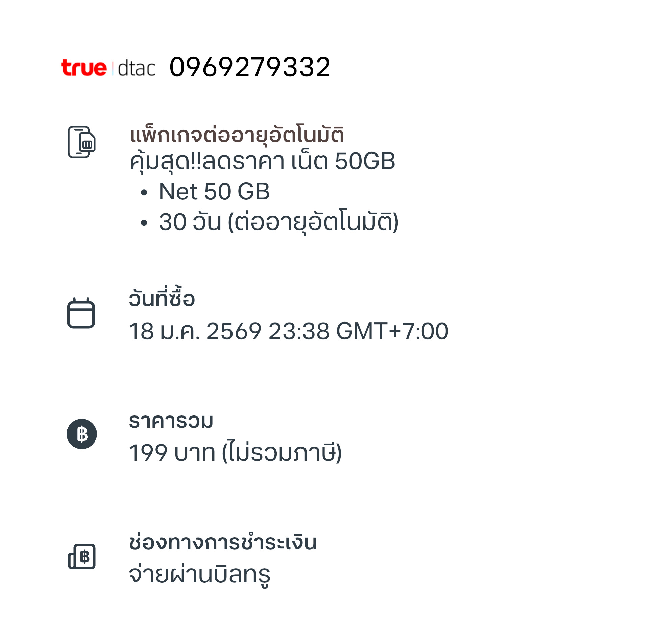Image resolution: width=659 pixels, height=644 pixels.
Task: Select the Net 50 GB detail line
Action: tap(214, 192)
